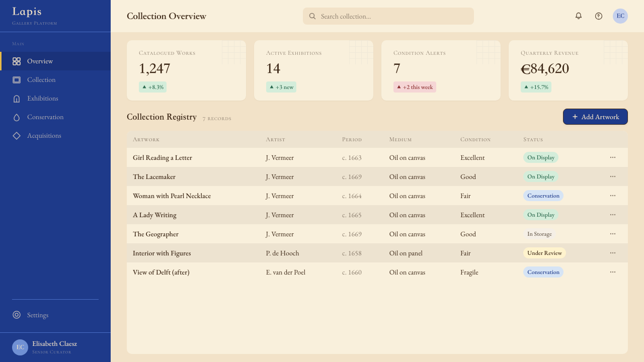This screenshot has height=362, width=644.
Task: Focus the Search collection field
Action: (x=388, y=16)
